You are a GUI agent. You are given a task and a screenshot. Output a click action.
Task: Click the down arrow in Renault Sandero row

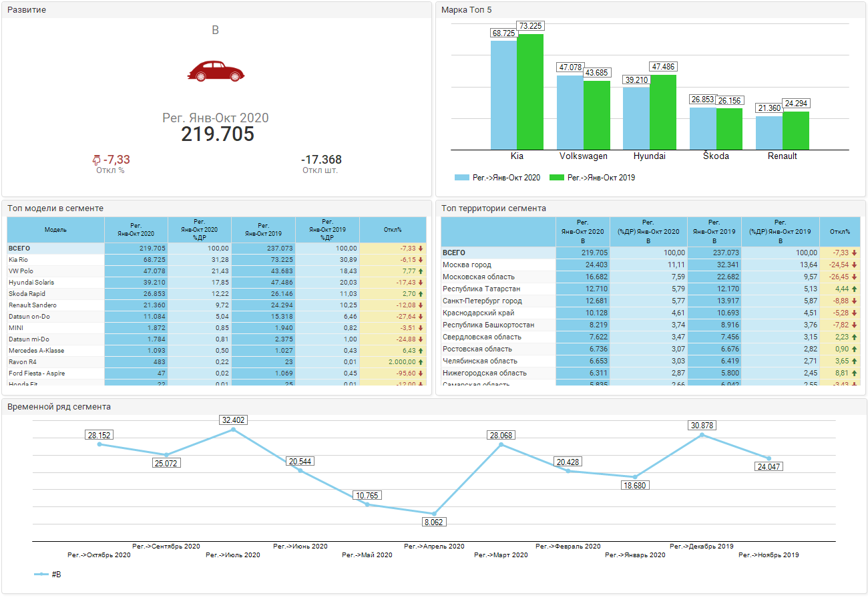point(421,305)
